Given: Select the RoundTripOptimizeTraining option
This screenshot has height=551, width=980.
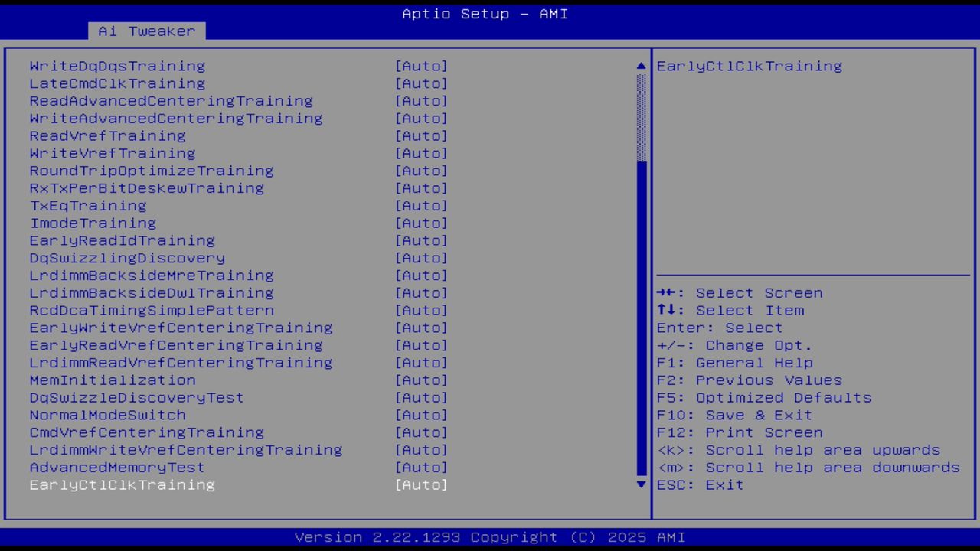Looking at the screenshot, I should tap(152, 170).
